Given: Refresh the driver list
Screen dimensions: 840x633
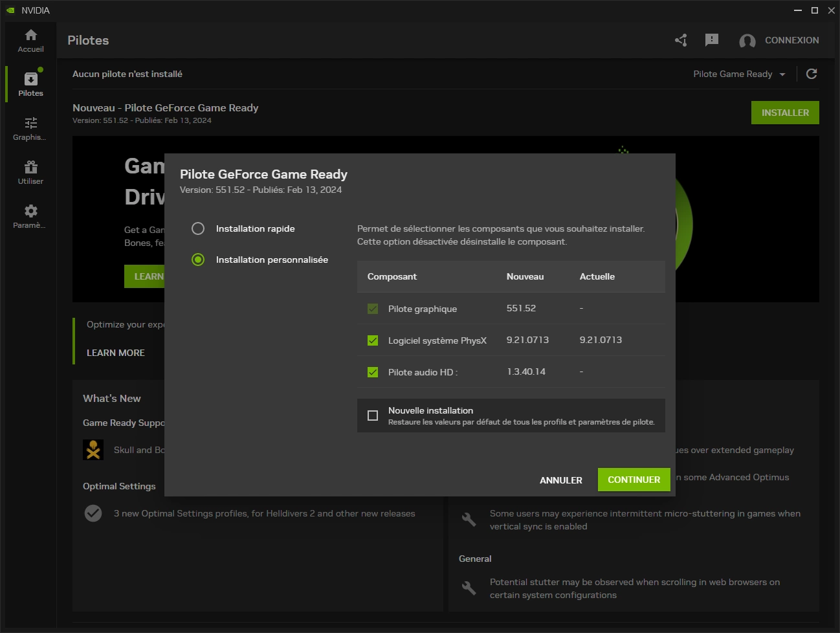Looking at the screenshot, I should 812,74.
